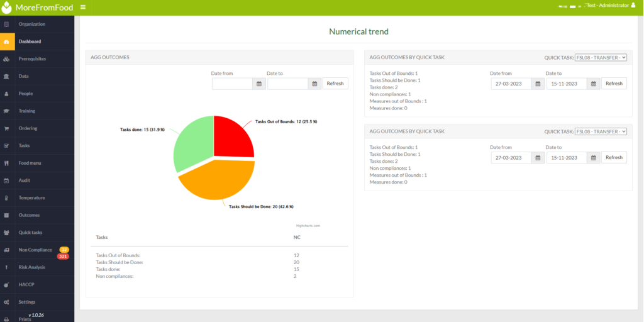The image size is (644, 322).
Task: Go to Risk Analysis in sidebar
Action: (31, 267)
